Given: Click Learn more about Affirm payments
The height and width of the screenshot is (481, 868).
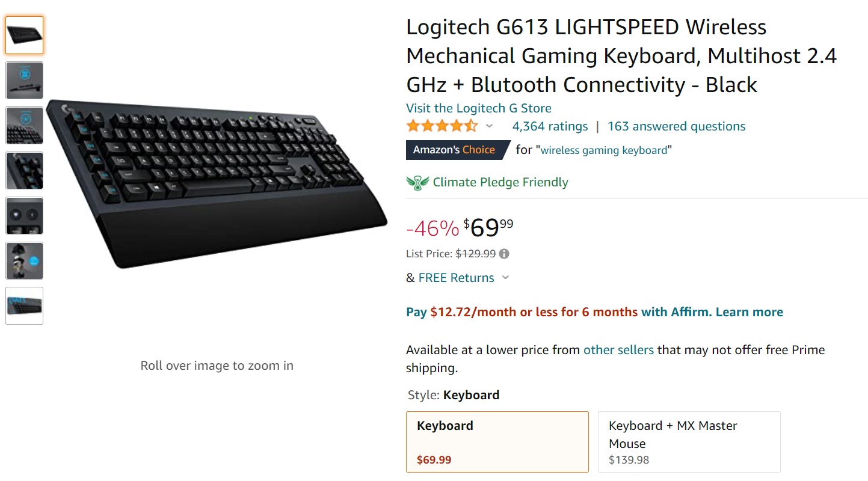Looking at the screenshot, I should click(749, 312).
